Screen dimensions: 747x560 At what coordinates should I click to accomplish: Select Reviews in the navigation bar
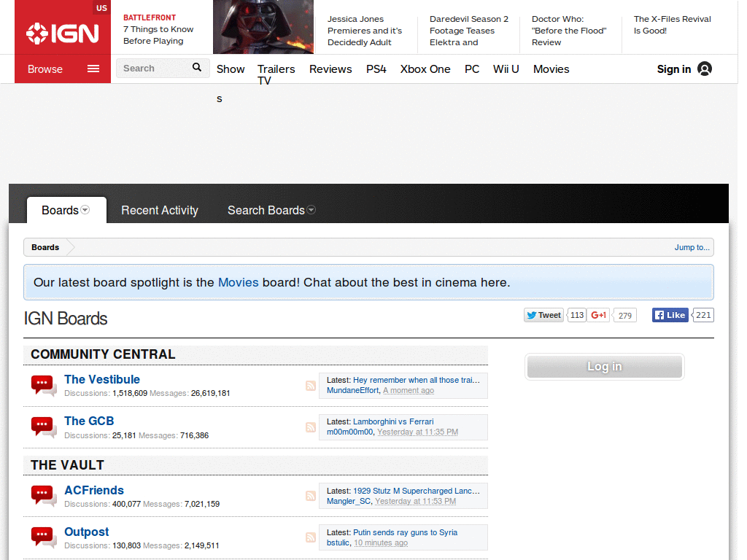coord(330,69)
